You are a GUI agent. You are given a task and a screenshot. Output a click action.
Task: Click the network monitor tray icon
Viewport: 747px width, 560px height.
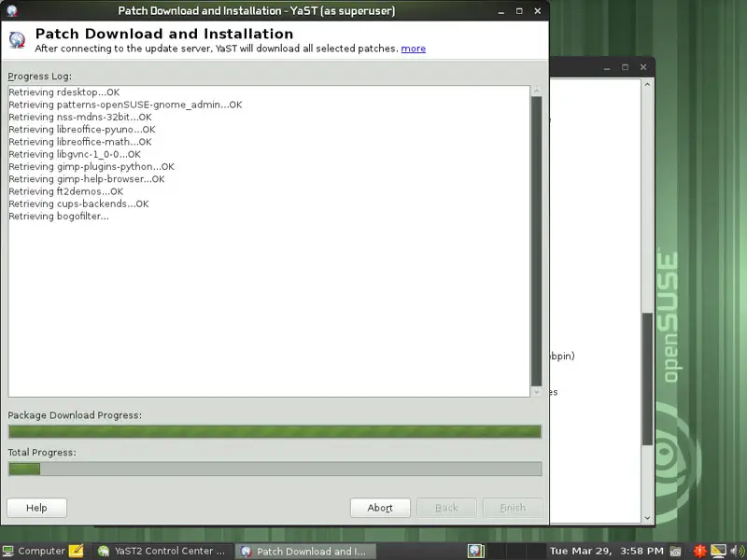[x=718, y=551]
